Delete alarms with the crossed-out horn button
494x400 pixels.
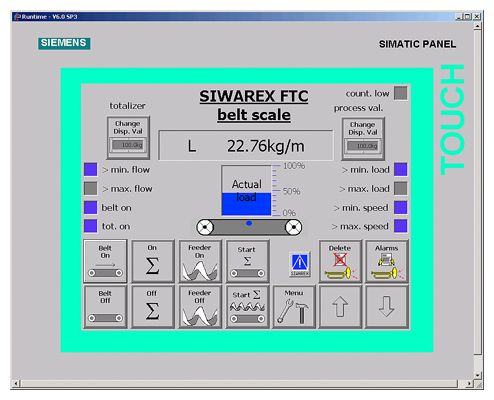tap(340, 261)
